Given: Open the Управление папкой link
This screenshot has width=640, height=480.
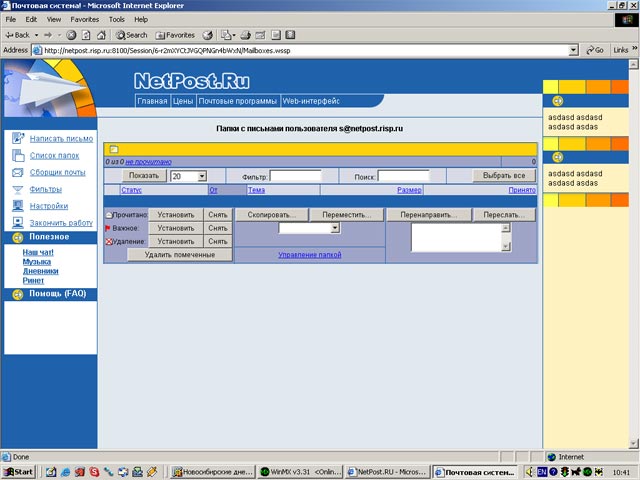Looking at the screenshot, I should (310, 255).
